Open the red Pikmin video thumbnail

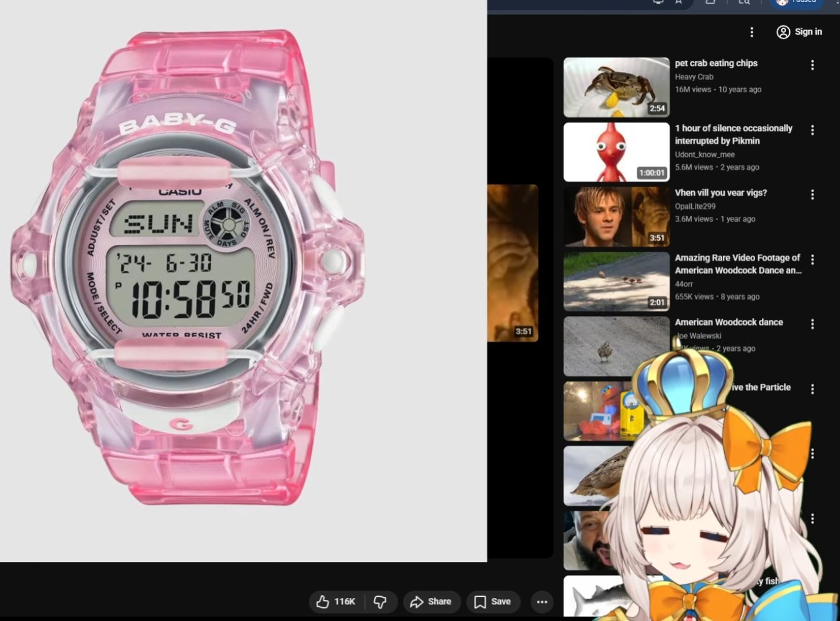617,152
